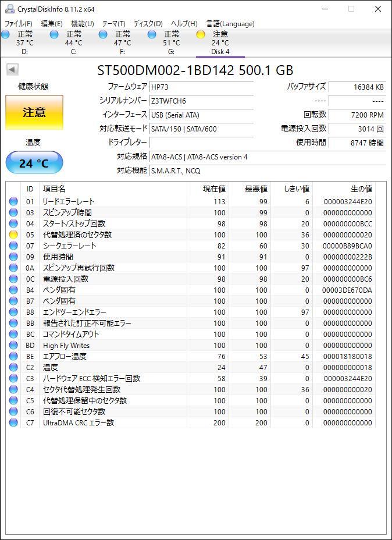Viewport: 392px width, 540px height.
Task: Click status orb for リードエラーレート row
Action: point(13,201)
